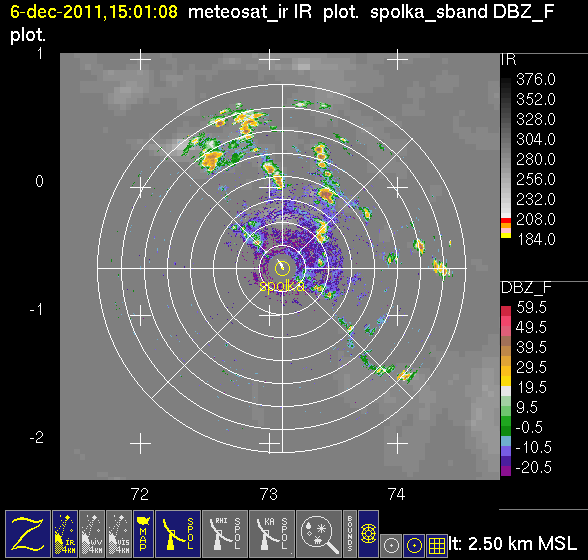
Task: Click the blue circle-dot location icon
Action: click(414, 545)
